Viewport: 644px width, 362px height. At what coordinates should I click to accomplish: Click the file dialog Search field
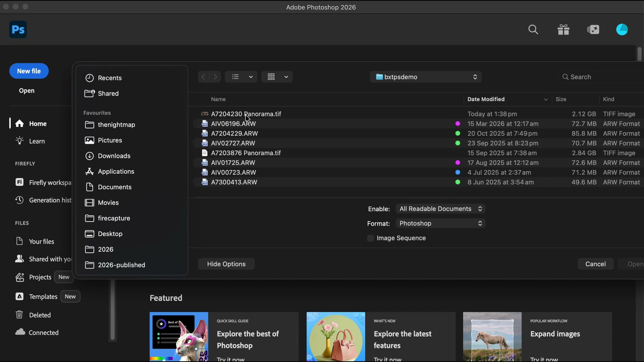coord(601,77)
